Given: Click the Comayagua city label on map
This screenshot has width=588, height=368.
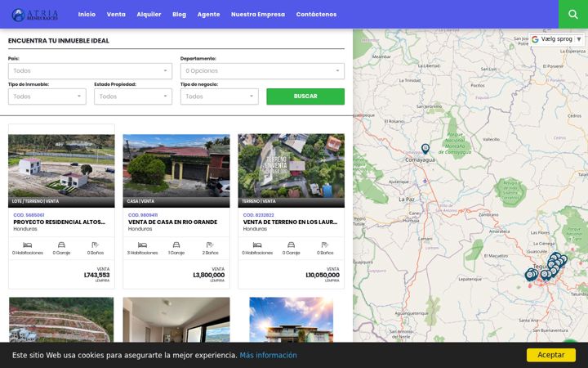Looking at the screenshot, I should [420, 160].
